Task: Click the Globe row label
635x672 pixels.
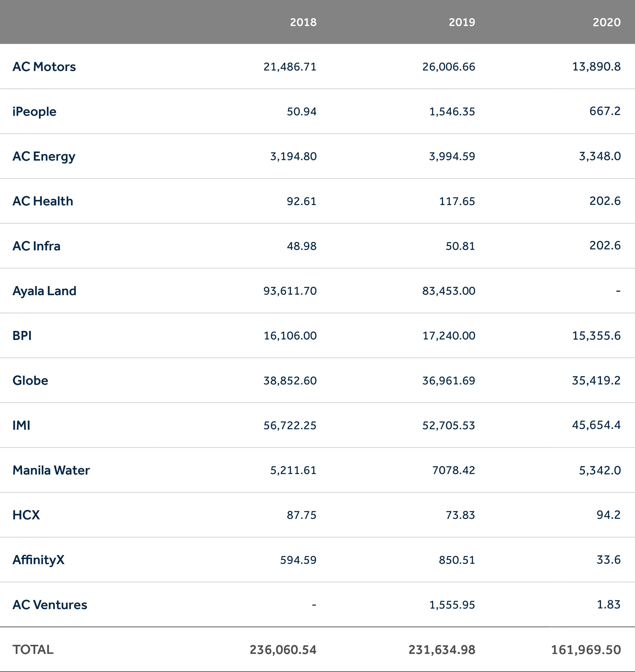Action: coord(30,380)
